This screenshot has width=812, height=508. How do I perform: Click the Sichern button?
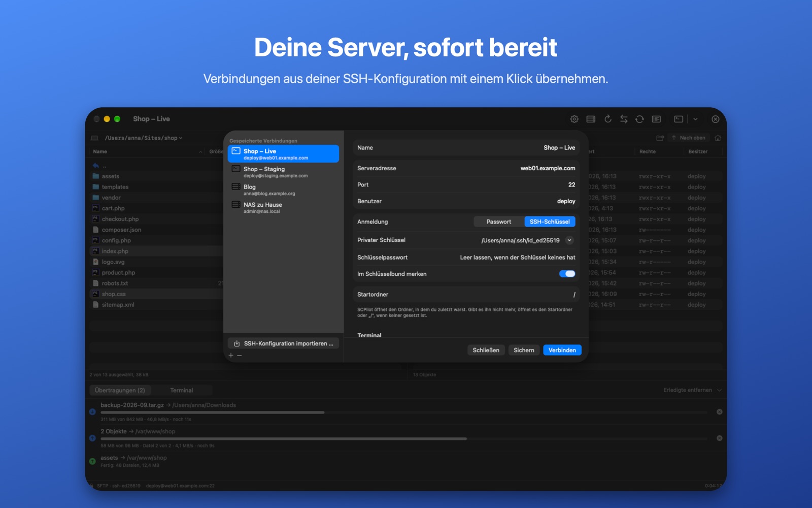pos(524,350)
